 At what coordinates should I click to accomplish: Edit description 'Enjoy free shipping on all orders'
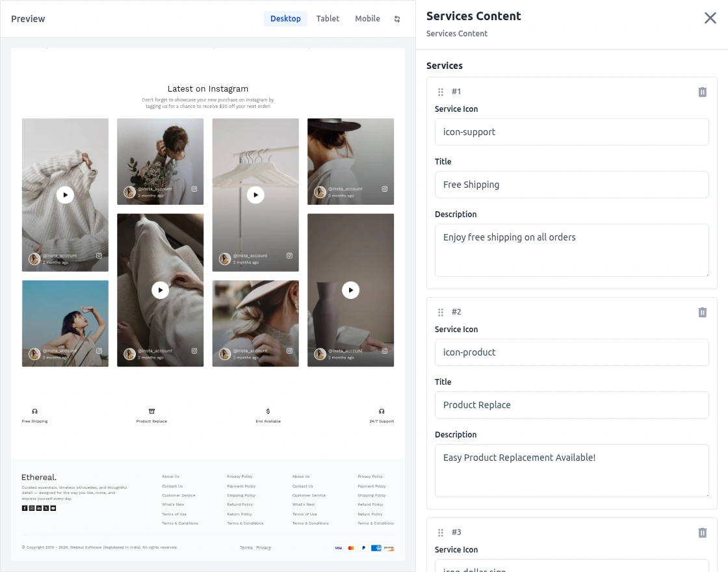(571, 250)
